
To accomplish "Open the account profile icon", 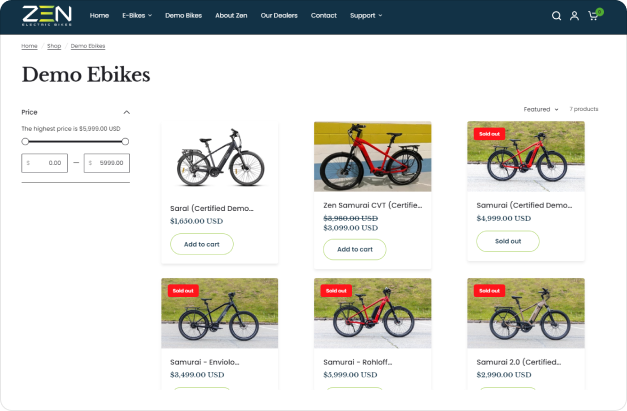I will [574, 16].
